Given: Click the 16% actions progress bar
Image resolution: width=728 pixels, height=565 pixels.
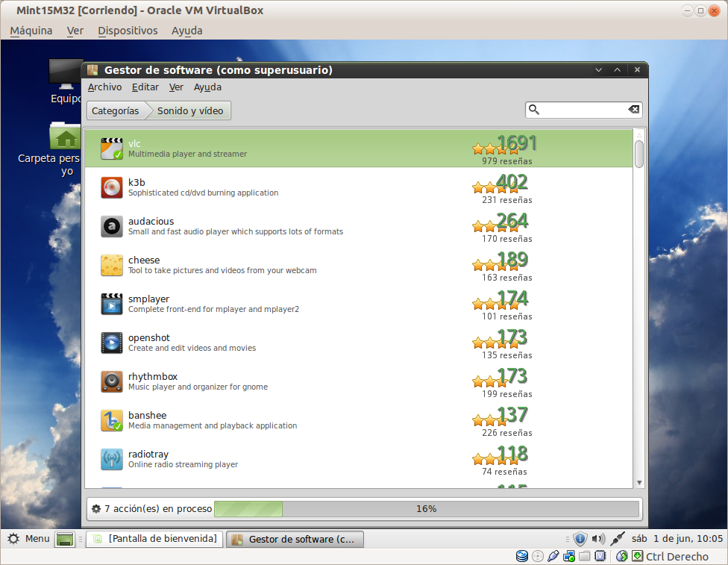Looking at the screenshot, I should (426, 509).
